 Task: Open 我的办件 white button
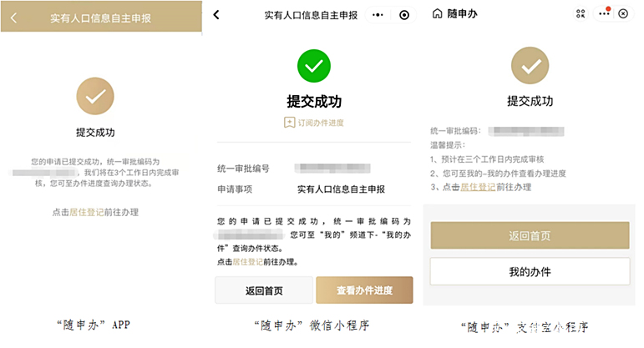(x=530, y=271)
